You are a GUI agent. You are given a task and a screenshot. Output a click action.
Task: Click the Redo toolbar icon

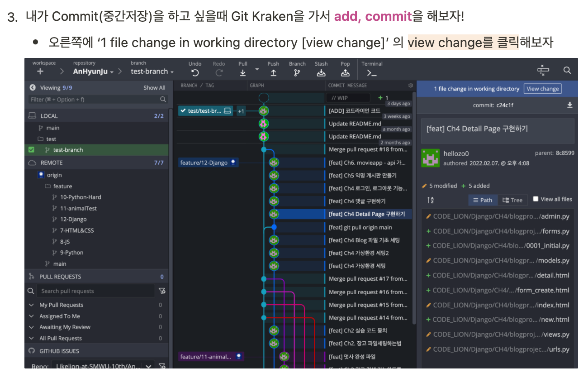tap(219, 72)
